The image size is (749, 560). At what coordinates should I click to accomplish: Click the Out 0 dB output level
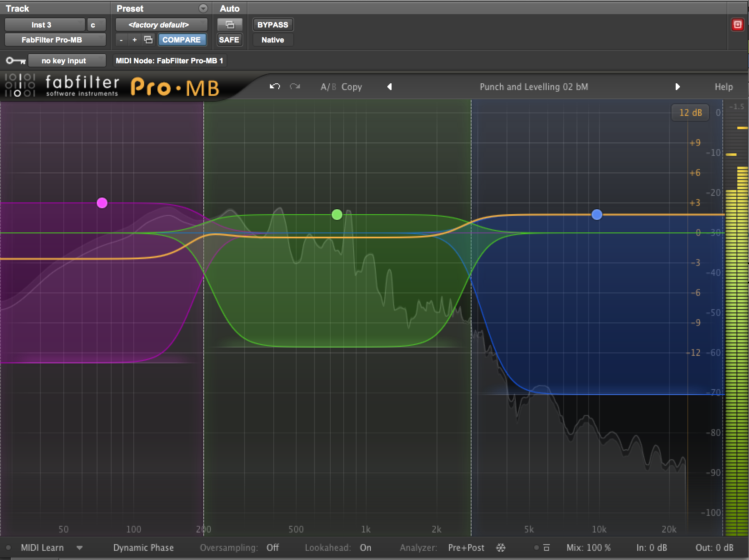(x=714, y=547)
